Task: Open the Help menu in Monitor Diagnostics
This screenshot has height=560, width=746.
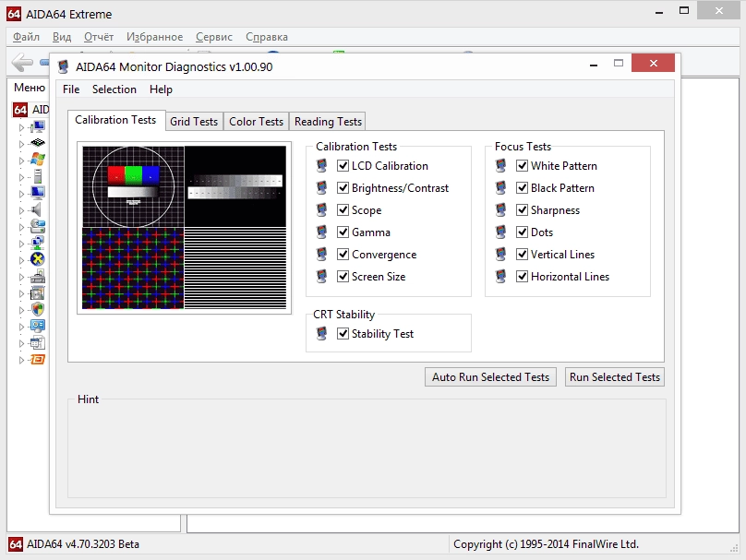Action: coord(161,89)
